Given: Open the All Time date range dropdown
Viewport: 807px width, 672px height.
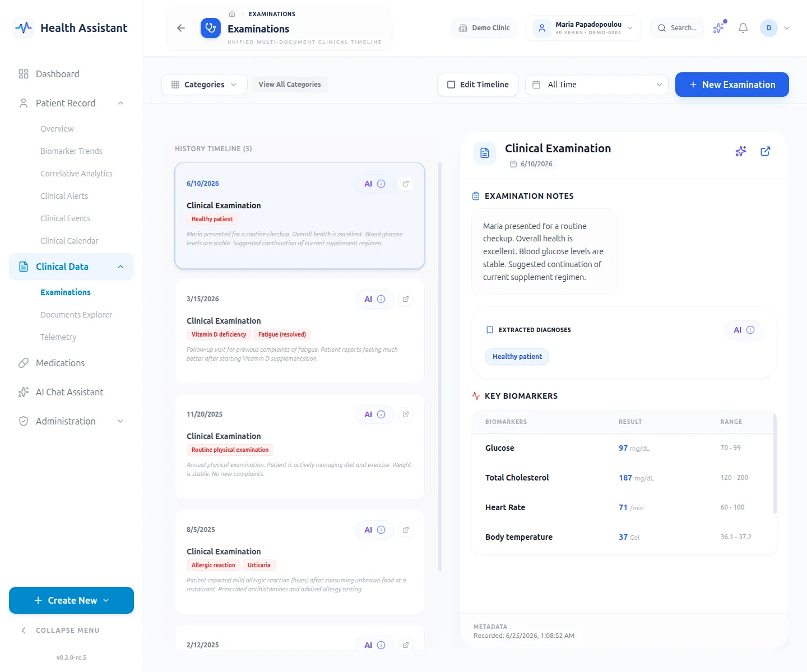Looking at the screenshot, I should [597, 85].
